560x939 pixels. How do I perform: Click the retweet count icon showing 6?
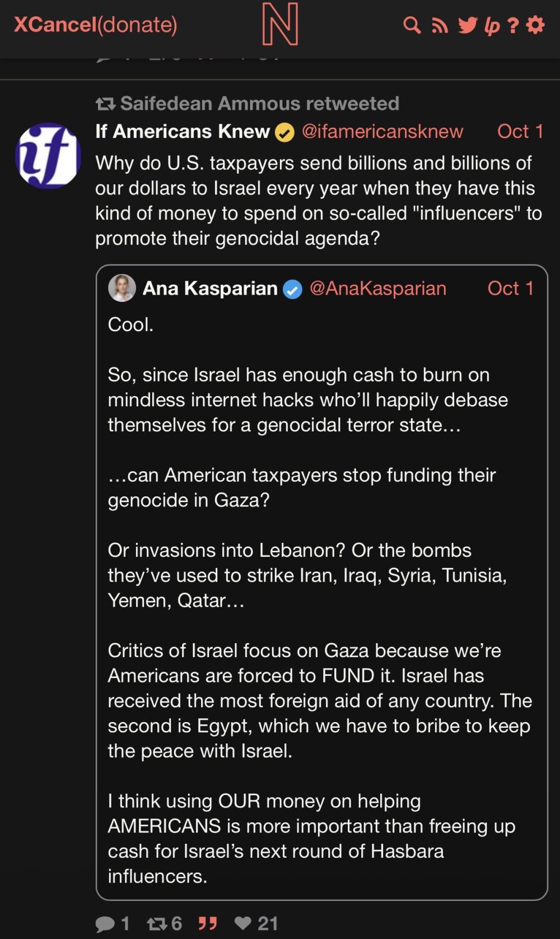click(x=156, y=923)
